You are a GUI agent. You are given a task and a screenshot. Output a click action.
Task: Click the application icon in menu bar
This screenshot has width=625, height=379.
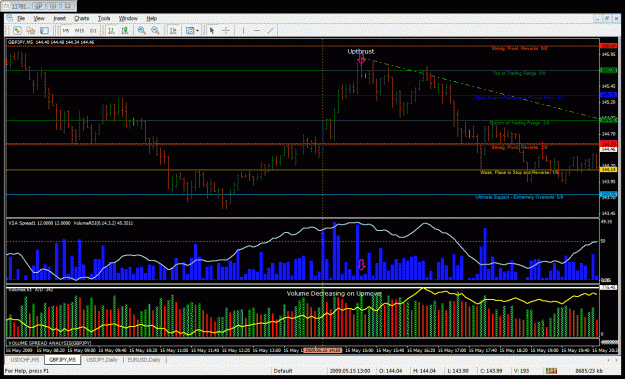coord(9,18)
